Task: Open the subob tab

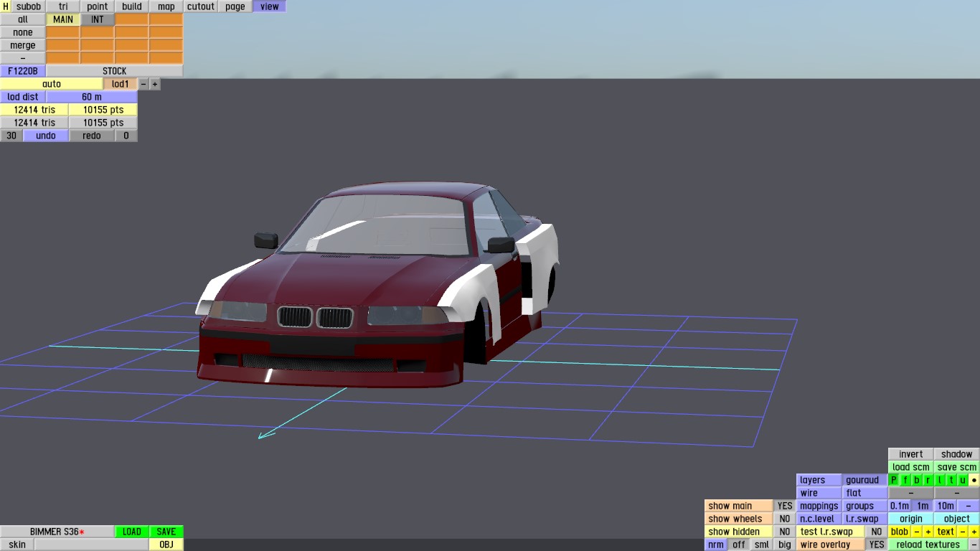Action: (29, 6)
